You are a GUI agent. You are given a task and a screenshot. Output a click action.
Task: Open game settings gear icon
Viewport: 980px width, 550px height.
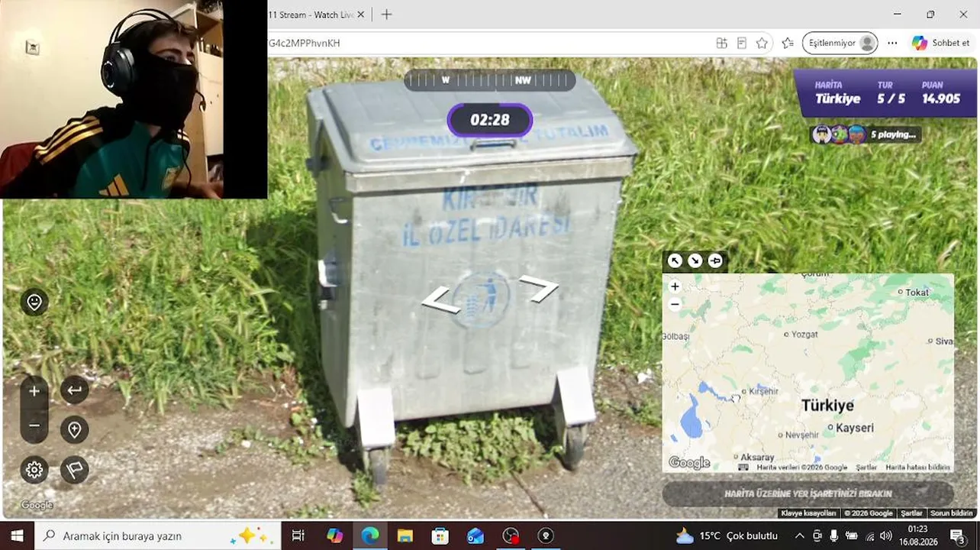(x=34, y=470)
